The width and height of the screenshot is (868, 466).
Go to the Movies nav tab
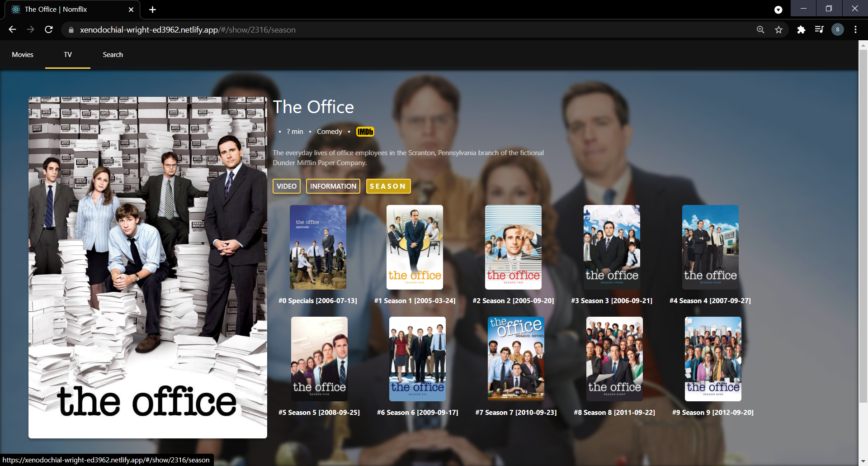[23, 55]
